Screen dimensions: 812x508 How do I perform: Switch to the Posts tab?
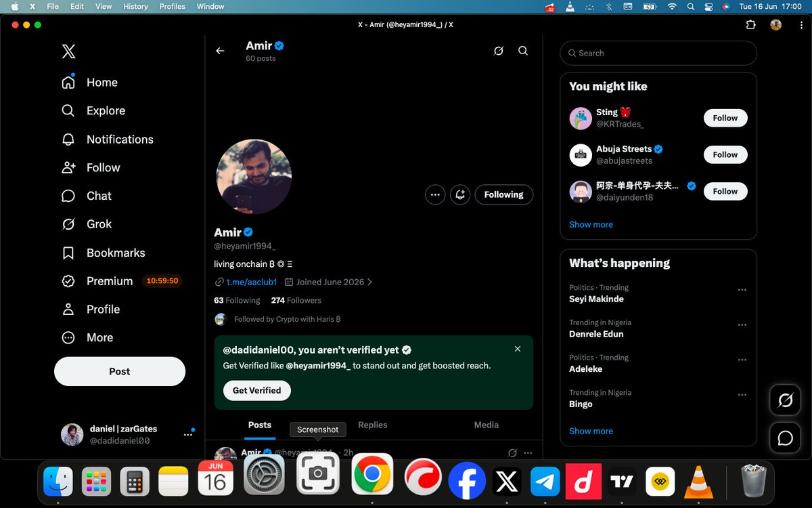pos(260,425)
